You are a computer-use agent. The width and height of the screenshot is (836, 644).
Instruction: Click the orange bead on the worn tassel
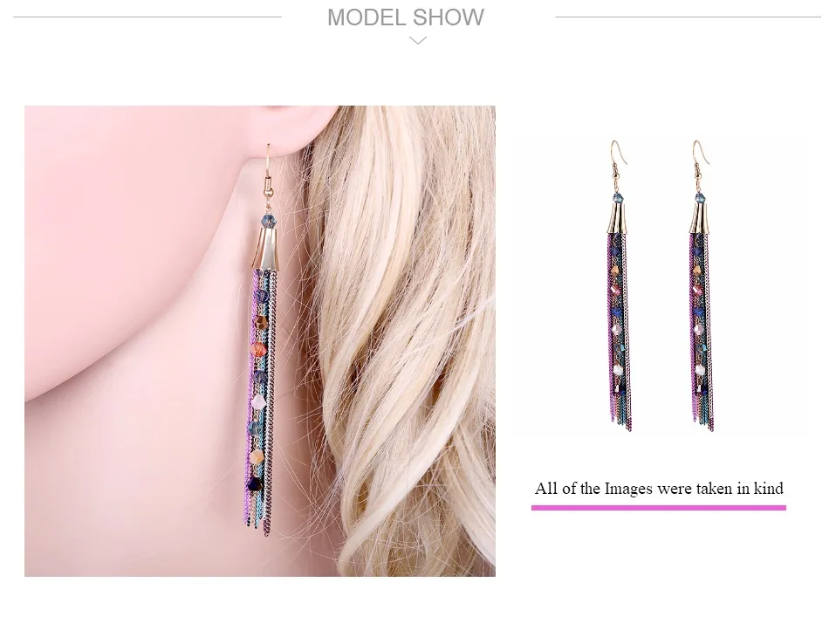tap(258, 350)
